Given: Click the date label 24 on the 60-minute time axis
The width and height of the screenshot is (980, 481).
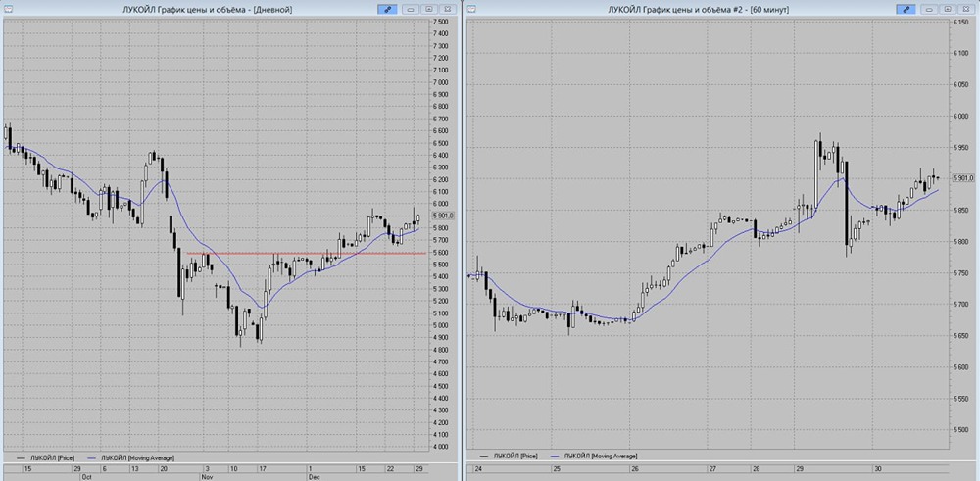Looking at the screenshot, I should 478,468.
